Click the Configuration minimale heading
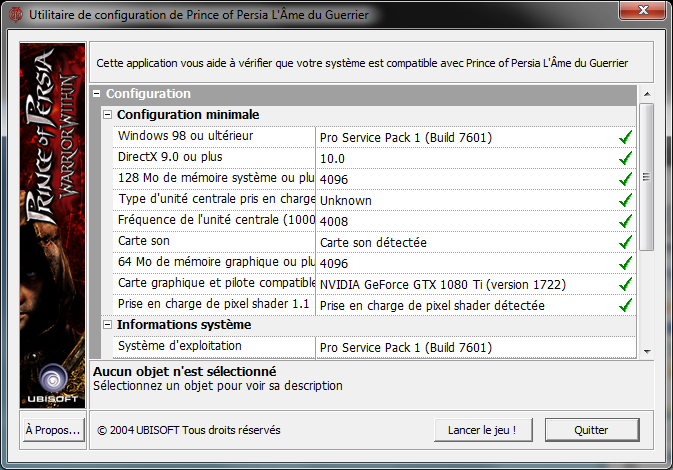Screen dimensions: 673x470 [x=188, y=115]
